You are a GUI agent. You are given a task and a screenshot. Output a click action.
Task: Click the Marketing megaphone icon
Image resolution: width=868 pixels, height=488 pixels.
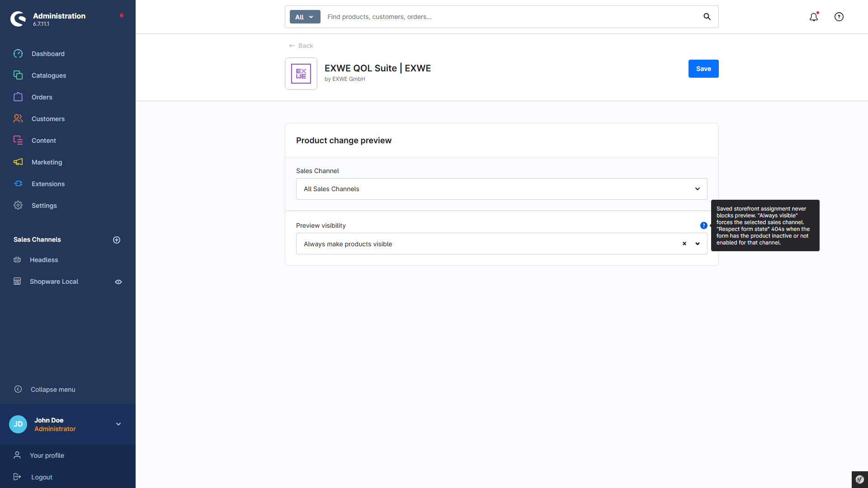(x=18, y=162)
